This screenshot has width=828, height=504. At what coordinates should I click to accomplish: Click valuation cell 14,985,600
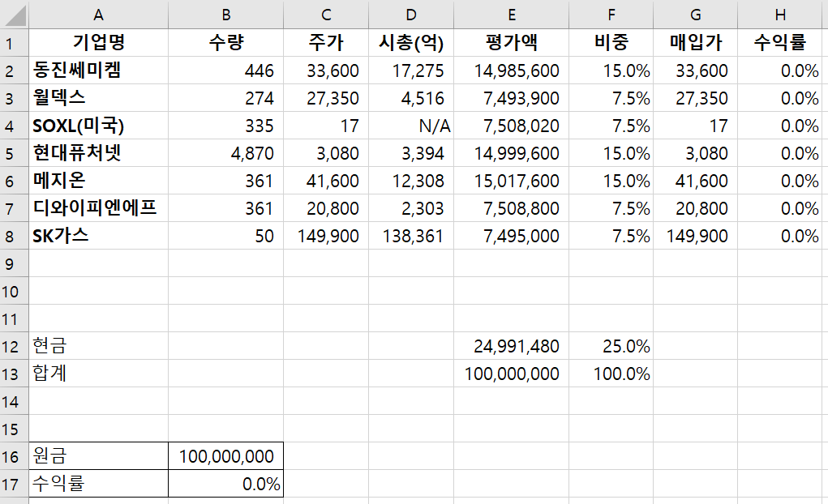pos(511,70)
